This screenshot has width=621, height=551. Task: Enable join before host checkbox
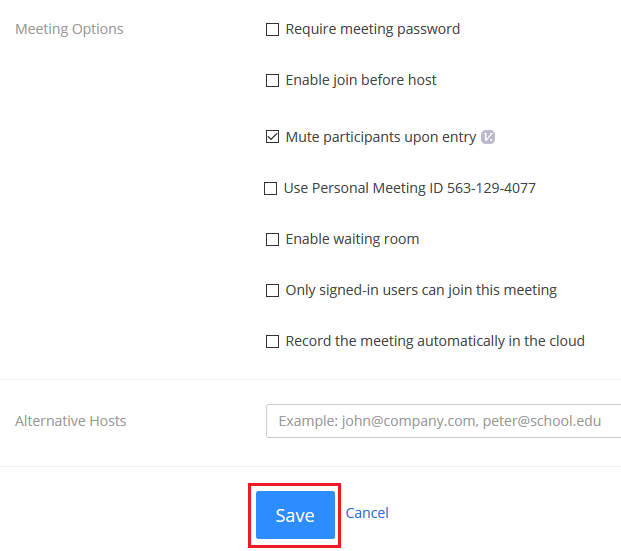(272, 81)
